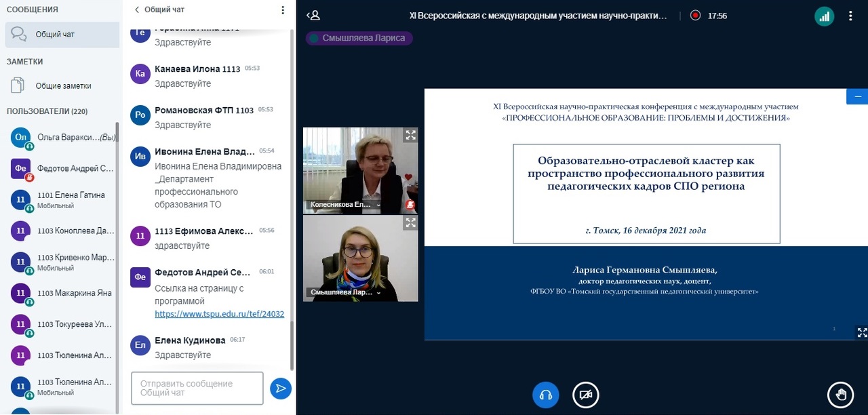Open the tspu.edu.ru program link

(219, 314)
